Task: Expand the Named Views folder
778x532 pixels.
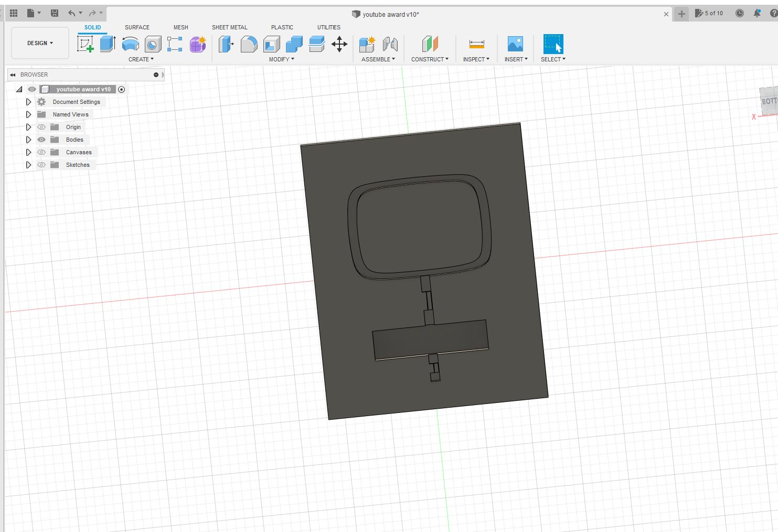Action: coord(29,114)
